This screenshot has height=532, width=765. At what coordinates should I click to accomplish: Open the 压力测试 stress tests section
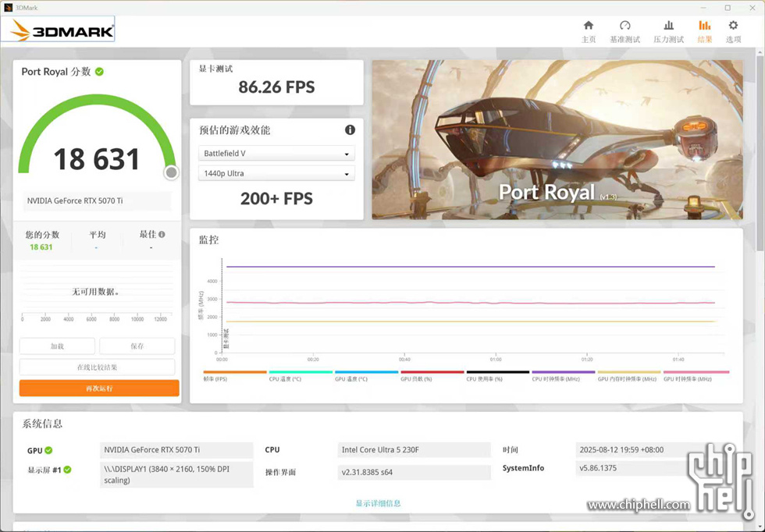(668, 32)
